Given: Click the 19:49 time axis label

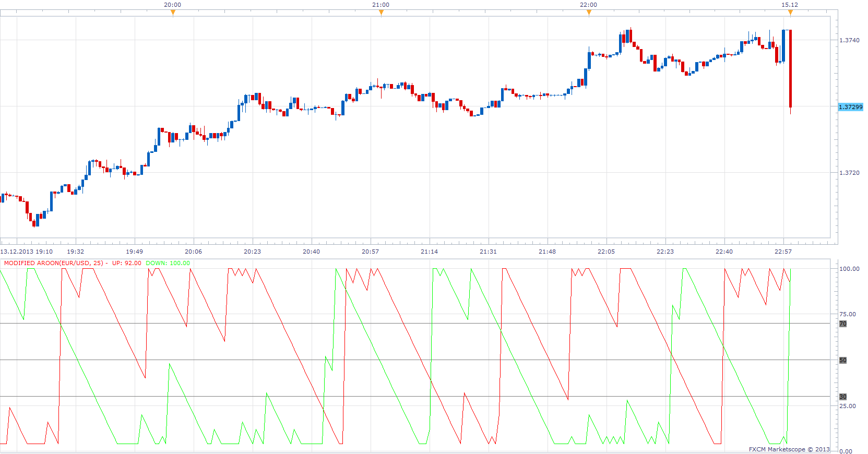Looking at the screenshot, I should point(135,252).
